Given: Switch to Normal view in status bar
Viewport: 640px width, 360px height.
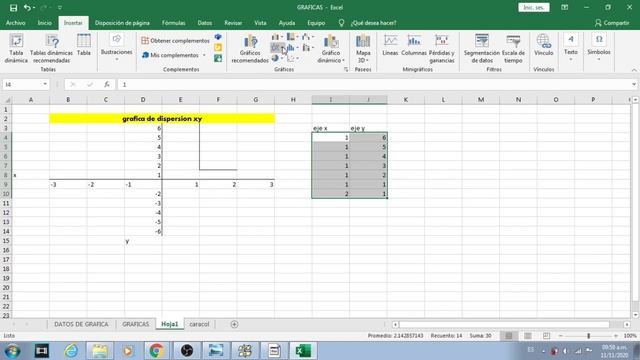Looking at the screenshot, I should tap(509, 336).
